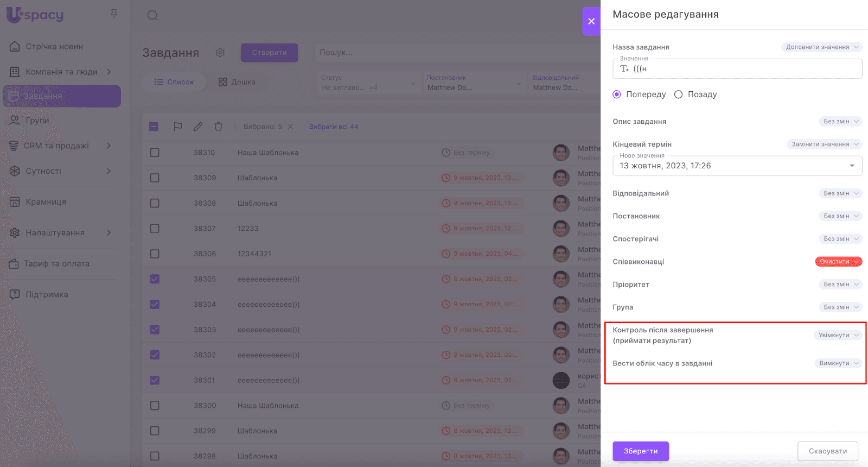868x467 pixels.
Task: Open the Нове значення date picker
Action: click(x=737, y=166)
